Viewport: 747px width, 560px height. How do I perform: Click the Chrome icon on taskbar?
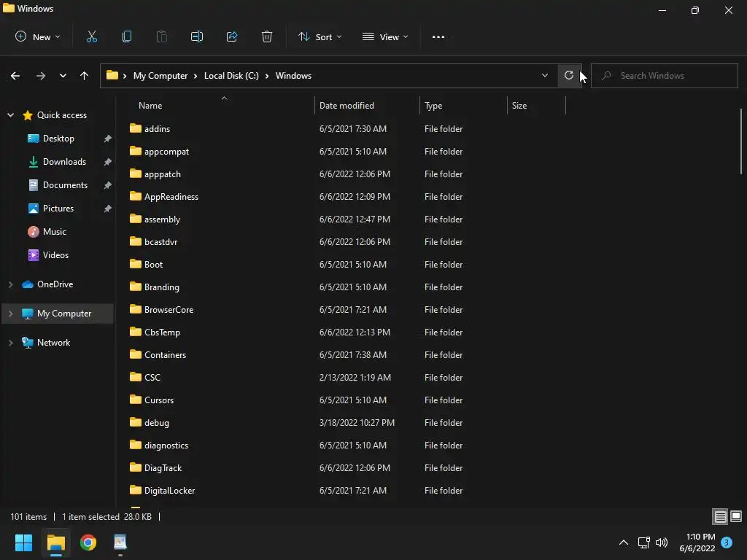pyautogui.click(x=88, y=542)
